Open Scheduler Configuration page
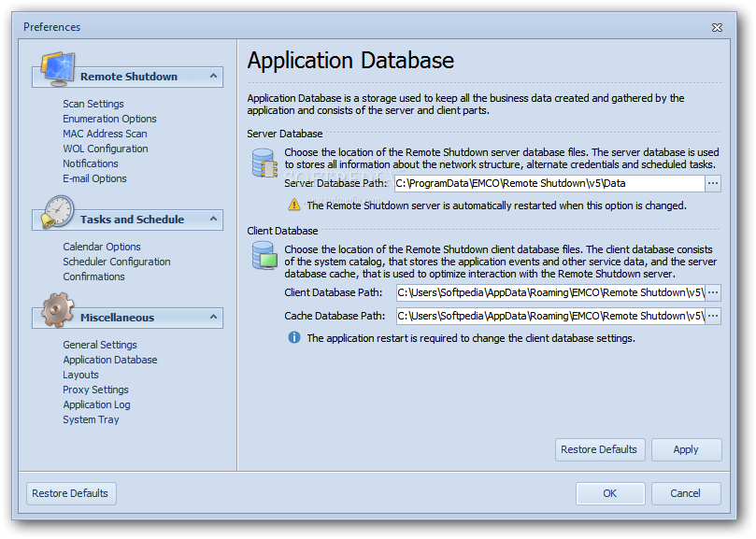Image resolution: width=756 pixels, height=539 pixels. [117, 262]
